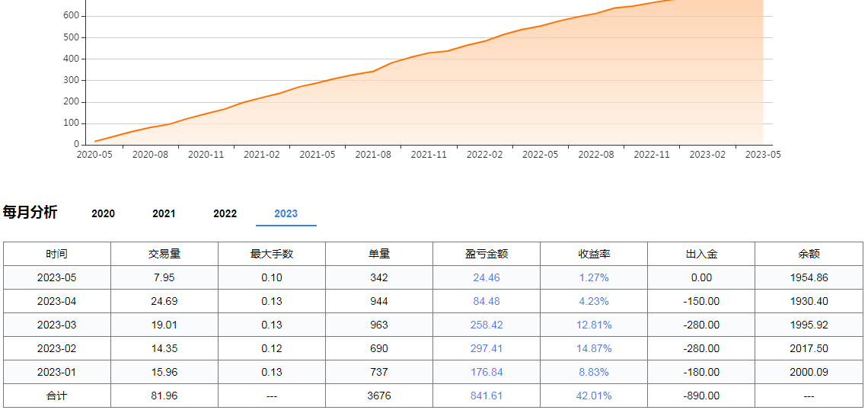Image resolution: width=868 pixels, height=410 pixels.
Task: Click the 2000.09 balance cell
Action: [809, 373]
